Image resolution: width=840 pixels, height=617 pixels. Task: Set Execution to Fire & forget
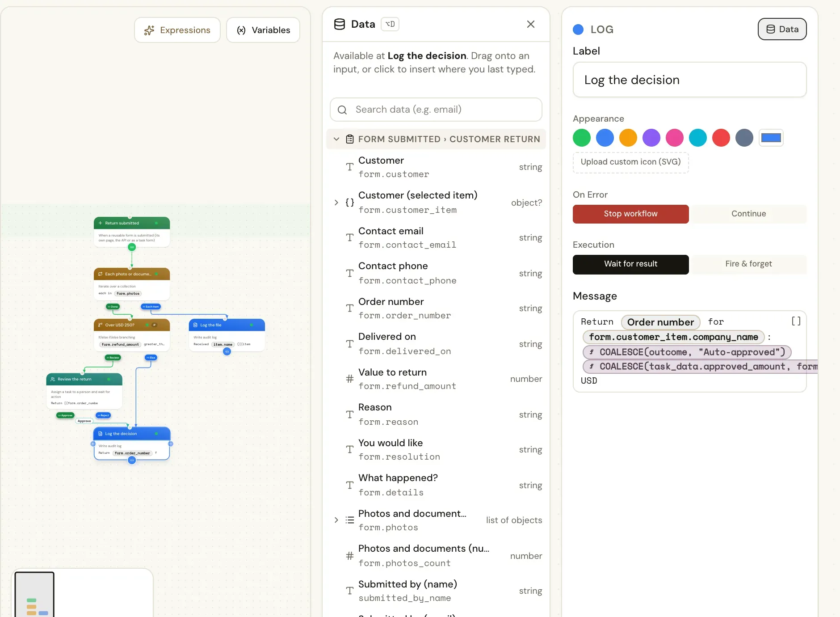point(748,264)
